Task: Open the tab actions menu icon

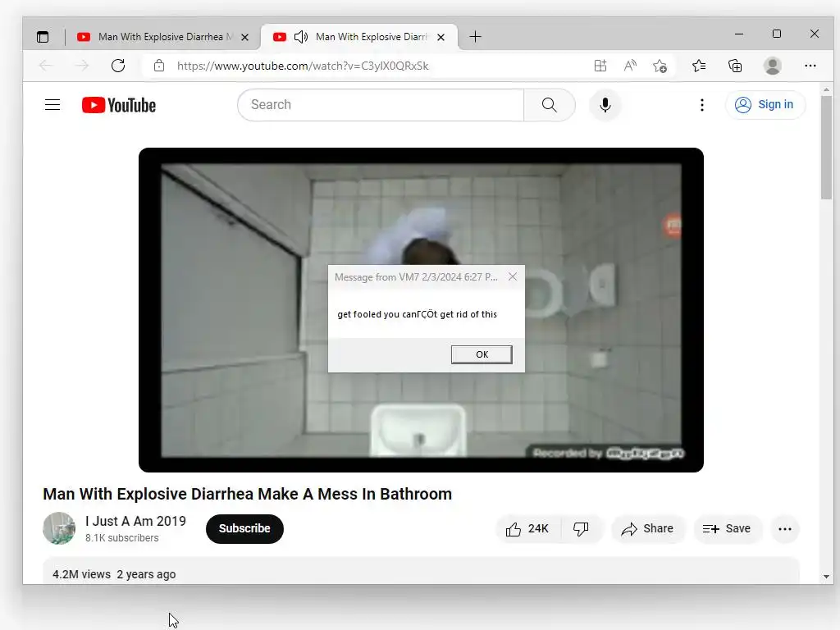Action: 43,37
